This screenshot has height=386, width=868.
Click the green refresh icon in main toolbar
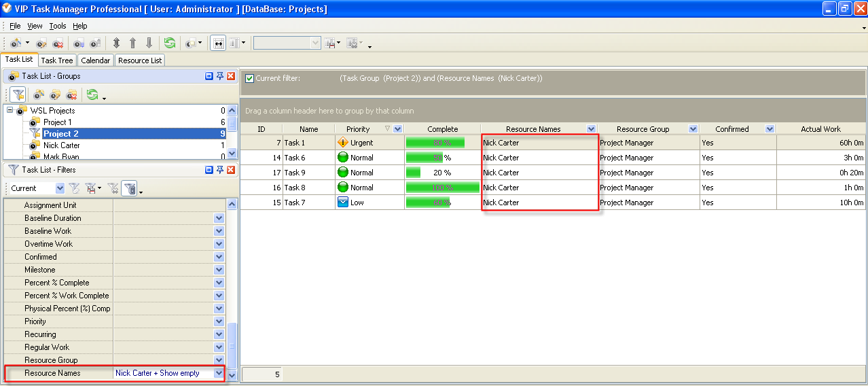click(169, 43)
